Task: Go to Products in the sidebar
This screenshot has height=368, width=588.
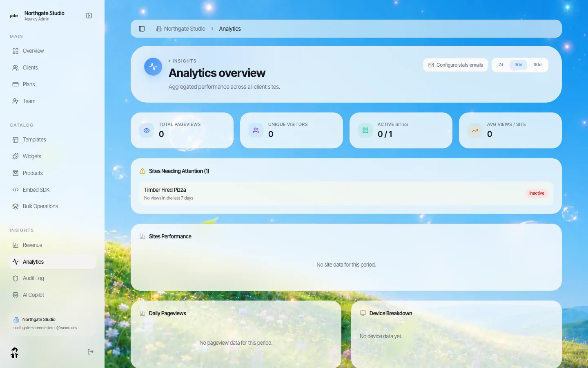Action: pyautogui.click(x=52, y=173)
